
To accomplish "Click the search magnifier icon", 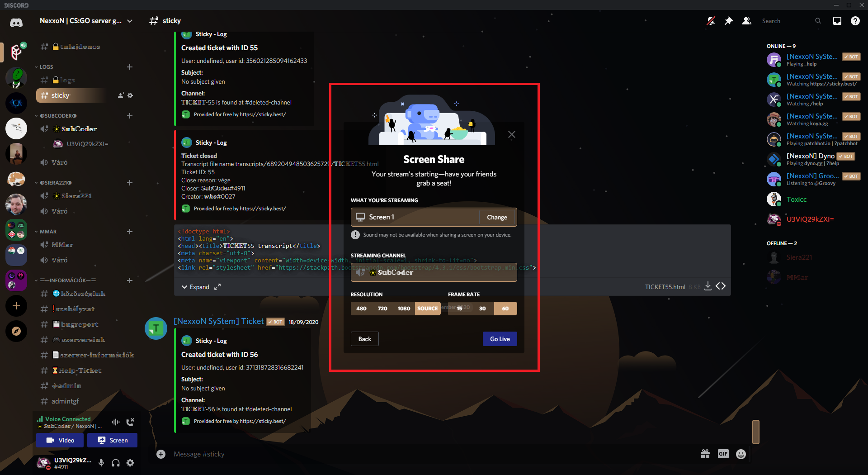I will [x=818, y=21].
